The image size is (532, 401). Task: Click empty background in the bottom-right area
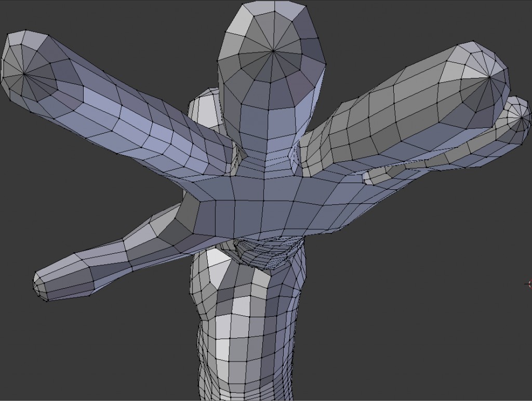tap(442, 338)
